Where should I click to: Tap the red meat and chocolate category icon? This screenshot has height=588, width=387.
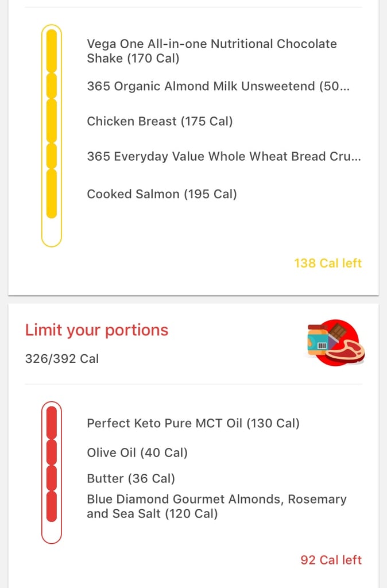point(336,342)
